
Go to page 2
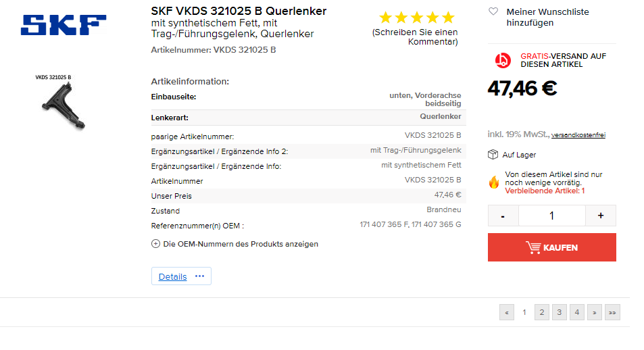click(x=541, y=312)
